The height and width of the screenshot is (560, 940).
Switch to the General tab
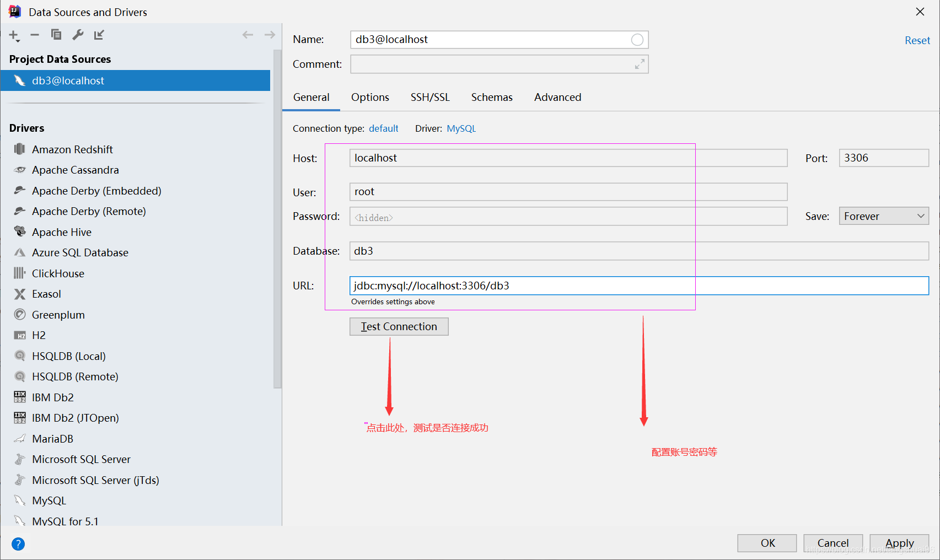[x=311, y=98]
